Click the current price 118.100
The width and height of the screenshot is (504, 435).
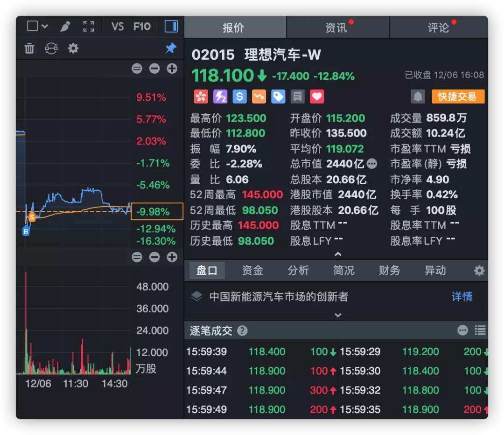(x=223, y=76)
